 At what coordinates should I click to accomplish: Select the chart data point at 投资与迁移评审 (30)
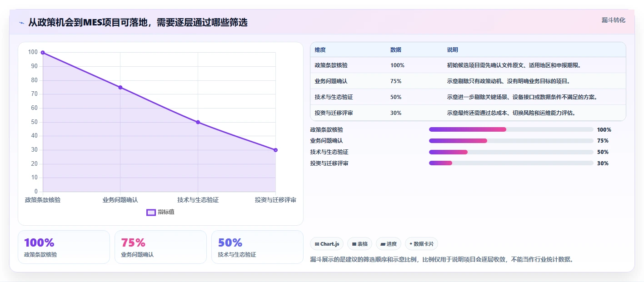275,150
